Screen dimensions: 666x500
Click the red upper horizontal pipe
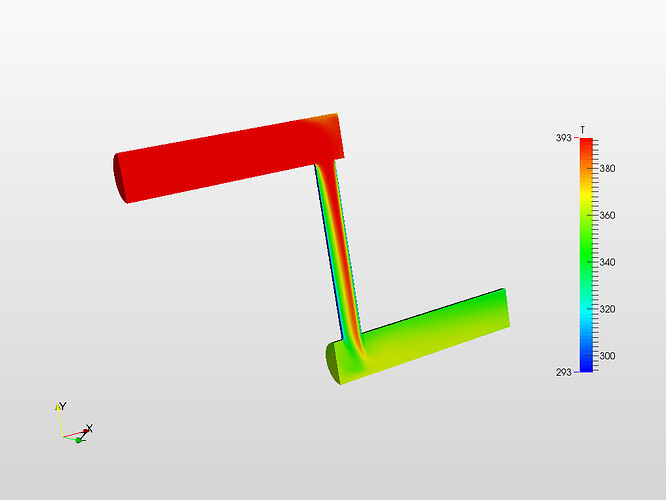coord(229,158)
